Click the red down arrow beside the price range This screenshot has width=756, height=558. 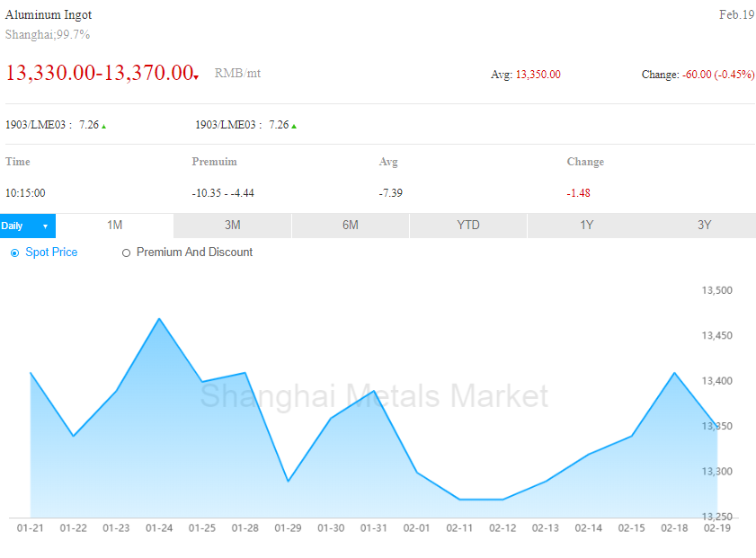tap(196, 78)
